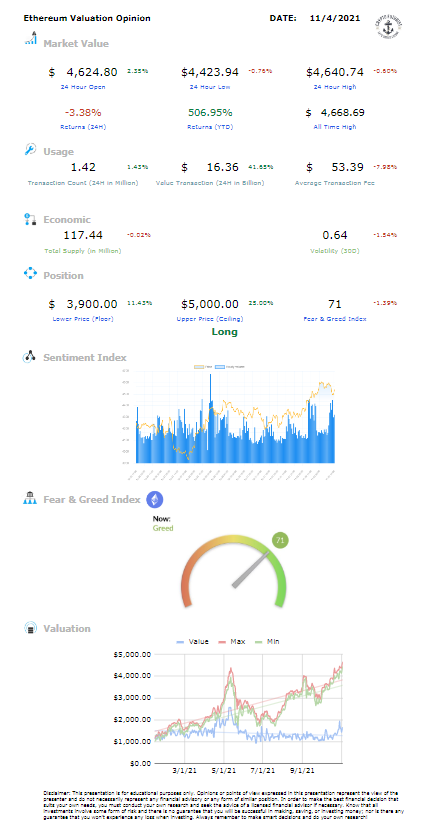Click the $5,000.00 axis label on Valuation chart

click(x=132, y=654)
